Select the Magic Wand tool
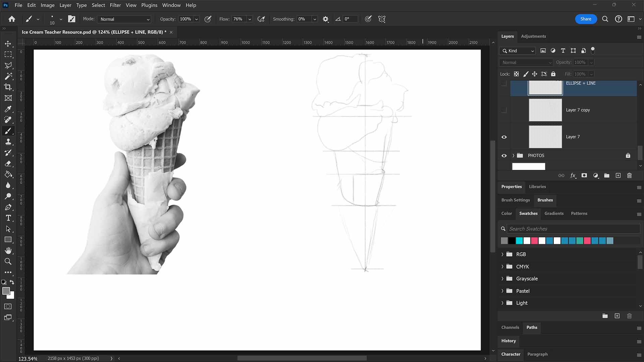Image resolution: width=644 pixels, height=362 pixels. click(x=8, y=76)
